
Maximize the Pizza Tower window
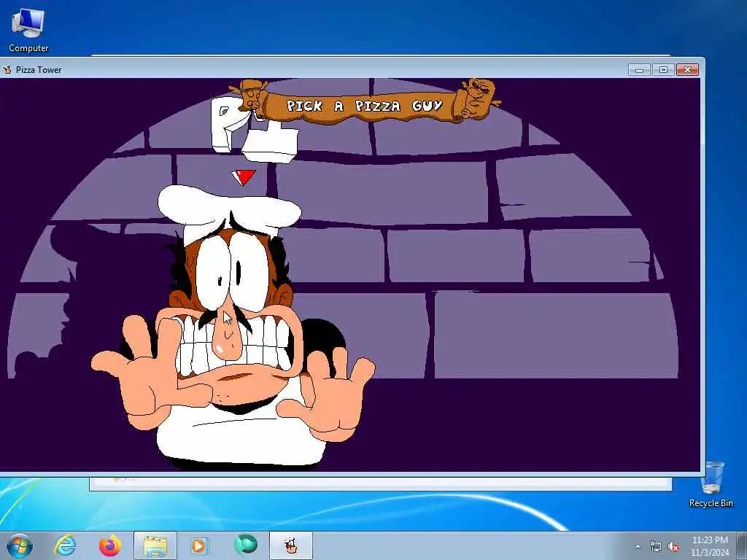click(x=663, y=70)
